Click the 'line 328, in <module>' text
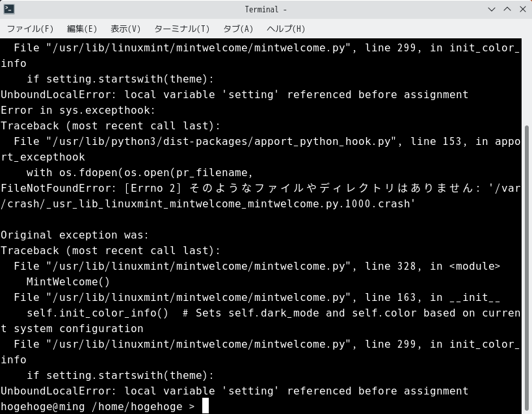 point(432,266)
